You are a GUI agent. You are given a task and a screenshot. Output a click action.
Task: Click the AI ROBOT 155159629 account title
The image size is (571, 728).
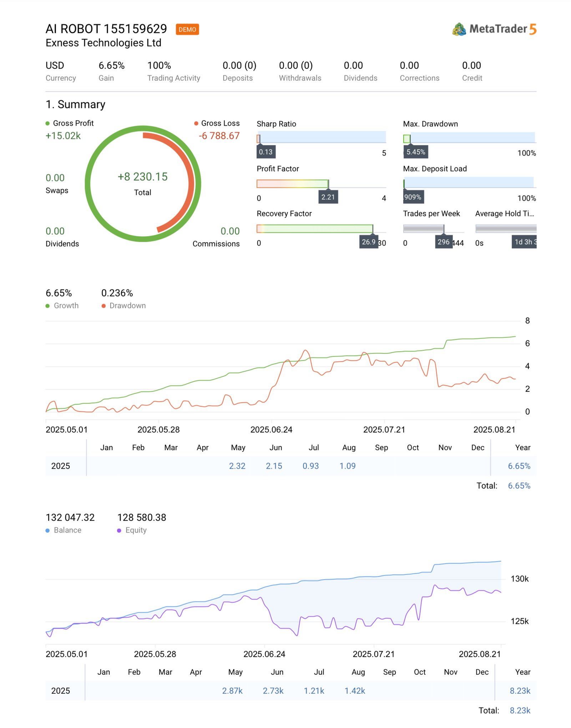click(x=106, y=29)
